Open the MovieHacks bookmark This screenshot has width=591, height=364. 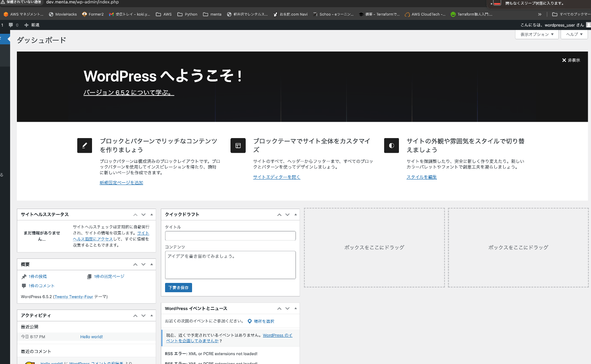point(63,14)
